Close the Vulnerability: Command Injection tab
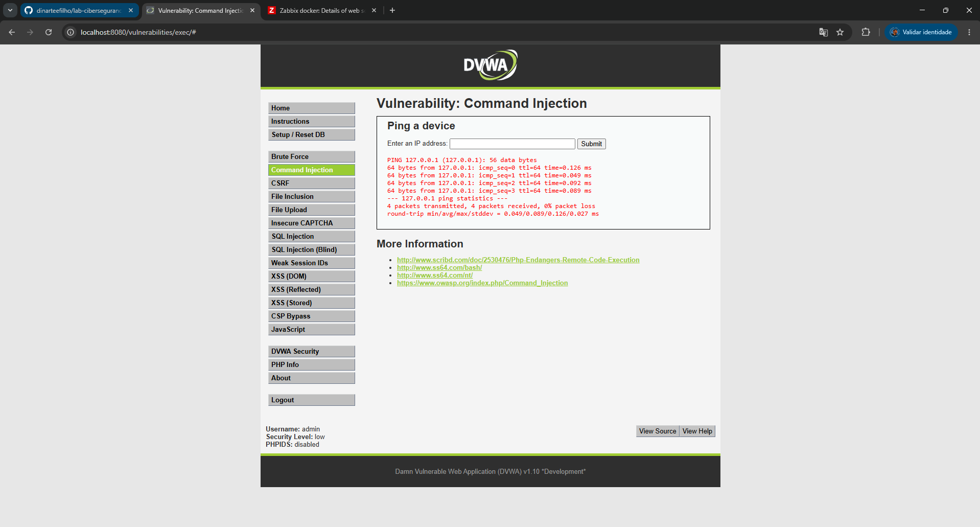This screenshot has height=527, width=980. point(252,10)
